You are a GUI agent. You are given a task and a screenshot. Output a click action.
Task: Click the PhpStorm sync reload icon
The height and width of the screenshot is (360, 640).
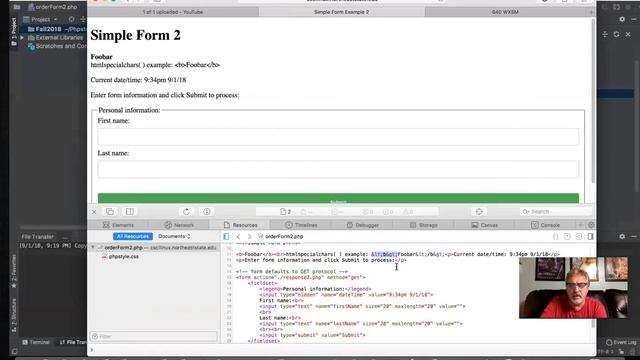coord(616,34)
